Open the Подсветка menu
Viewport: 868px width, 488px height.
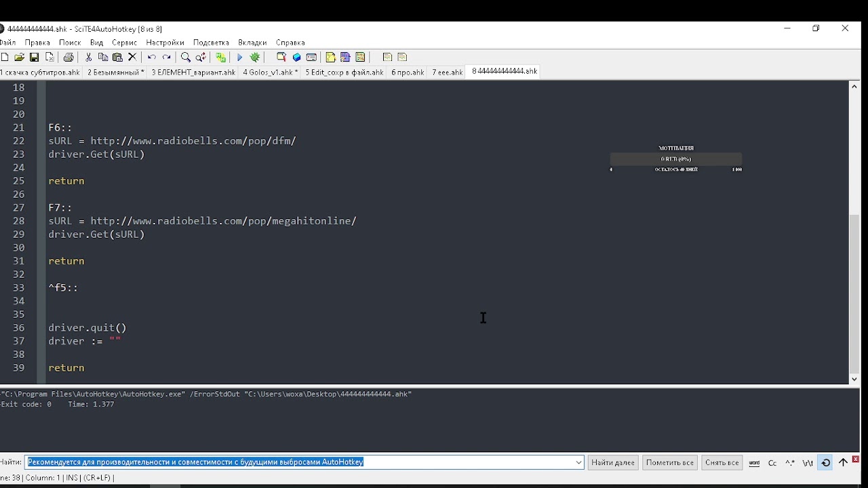pyautogui.click(x=212, y=43)
